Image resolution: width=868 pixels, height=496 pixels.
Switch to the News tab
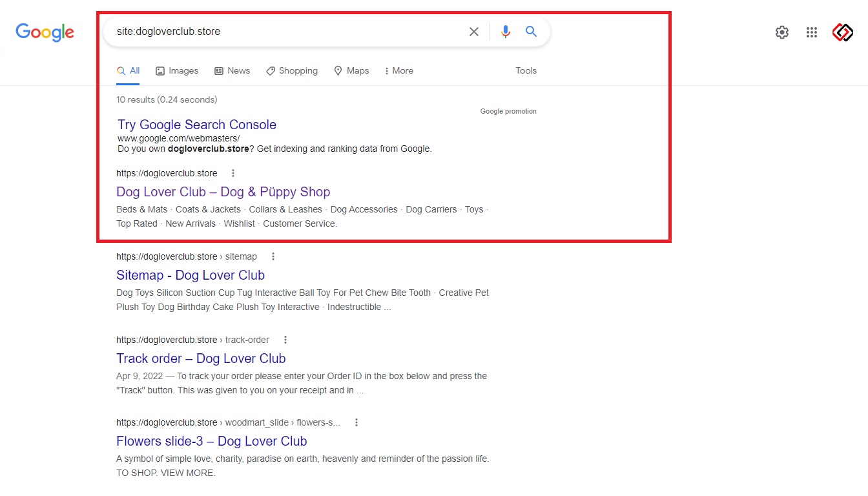[232, 71]
